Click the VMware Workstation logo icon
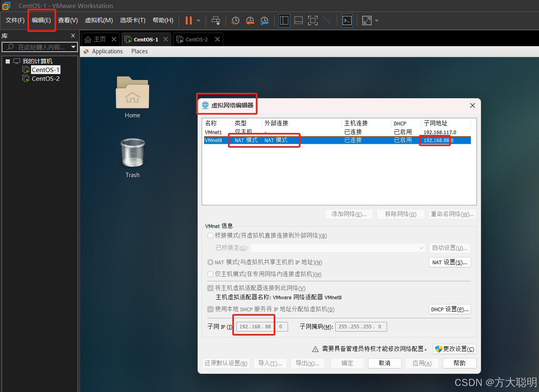539x392 pixels. pos(6,6)
